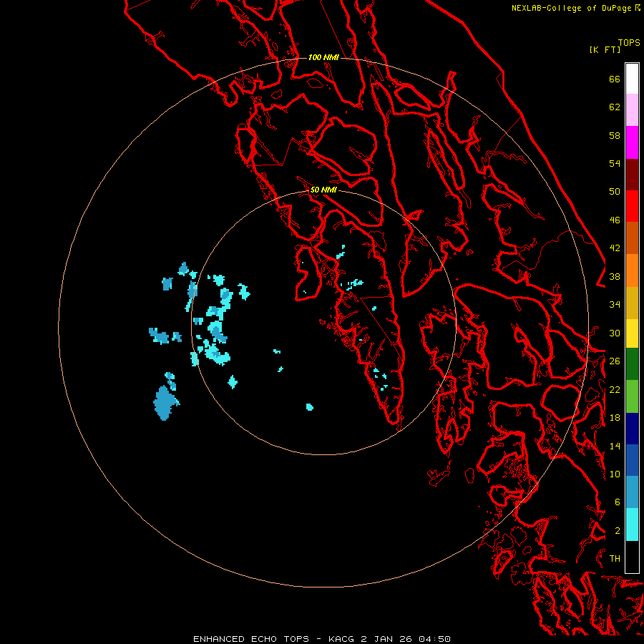Click the navy swatch between 18 and 14
This screenshot has height=644, width=644.
click(632, 429)
